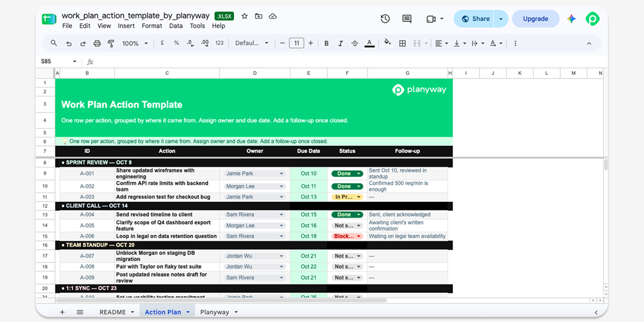Format as currency with pound icon
The width and height of the screenshot is (644, 322).
(x=162, y=43)
